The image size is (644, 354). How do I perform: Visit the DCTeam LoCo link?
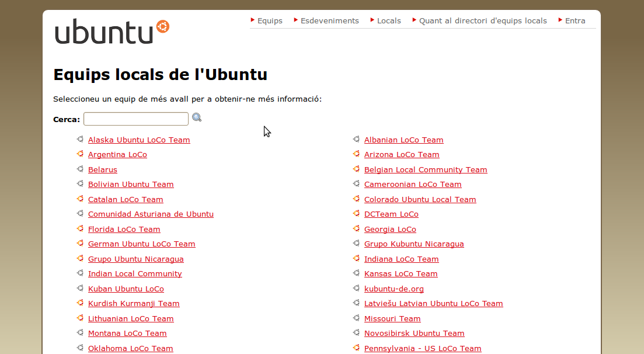391,214
